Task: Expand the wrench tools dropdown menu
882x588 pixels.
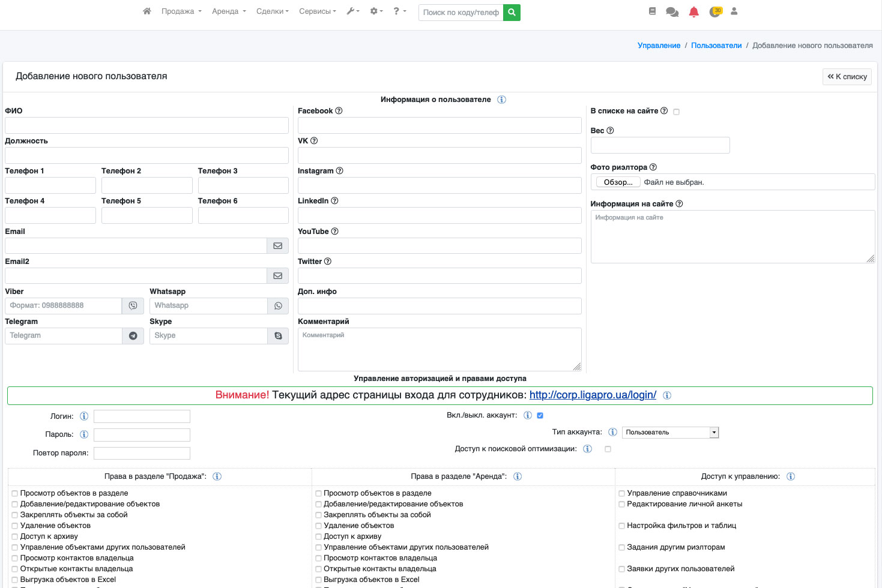Action: [x=352, y=11]
